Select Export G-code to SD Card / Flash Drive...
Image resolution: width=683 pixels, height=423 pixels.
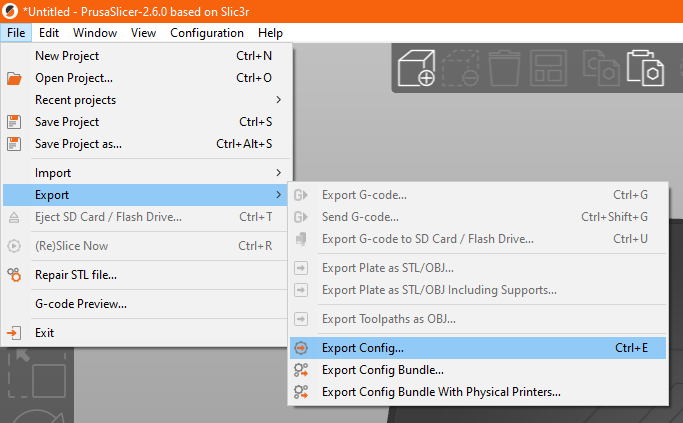tap(478, 239)
